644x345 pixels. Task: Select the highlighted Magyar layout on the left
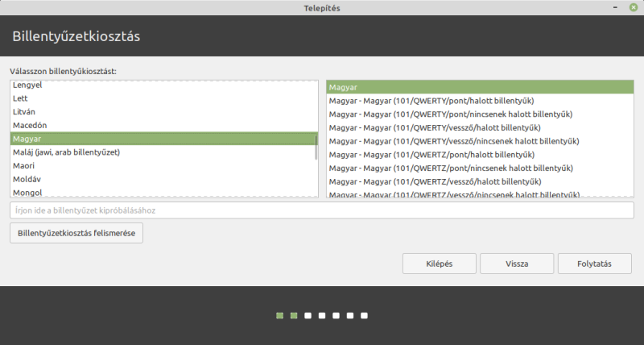pyautogui.click(x=164, y=139)
